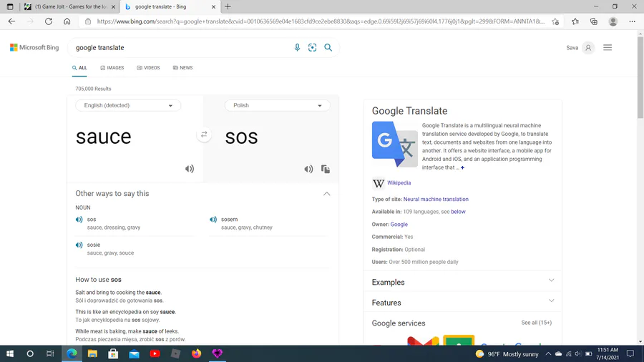Click See all (15+) Google services
Viewport: 644px width, 362px height.
[x=537, y=323]
